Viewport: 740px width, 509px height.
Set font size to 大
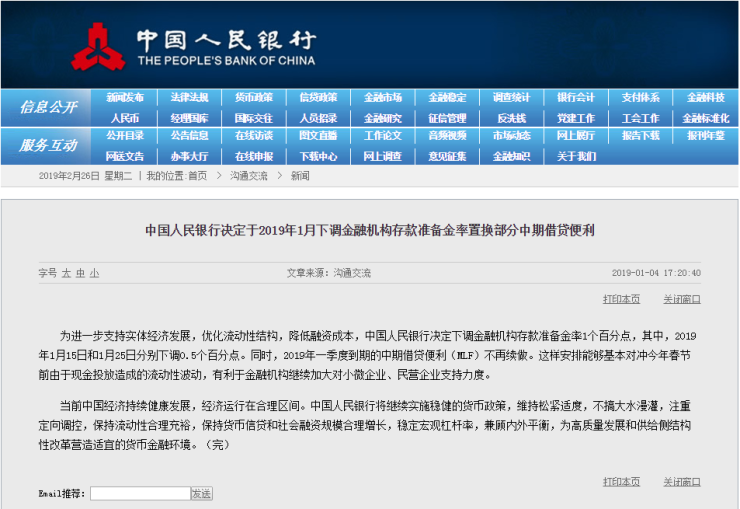point(66,273)
